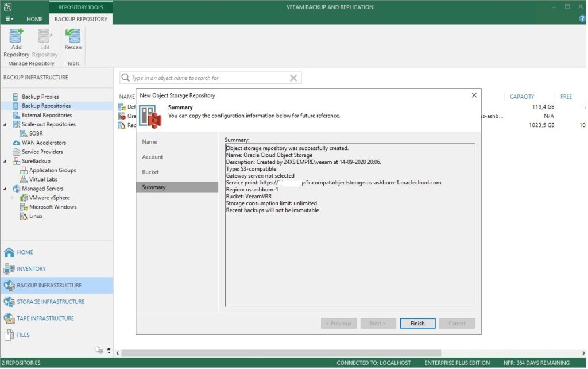Image resolution: width=588 pixels, height=369 pixels.
Task: Open BACKUP INFRASTRUCTURE navigation view
Action: tap(57, 285)
